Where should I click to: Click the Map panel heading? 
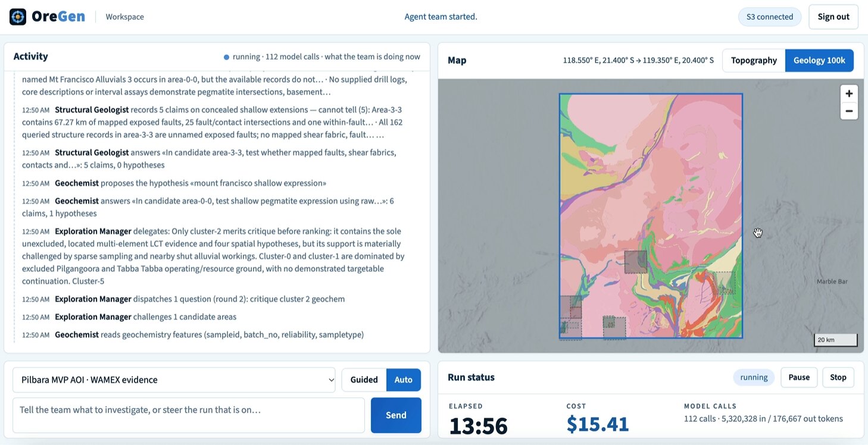click(457, 61)
